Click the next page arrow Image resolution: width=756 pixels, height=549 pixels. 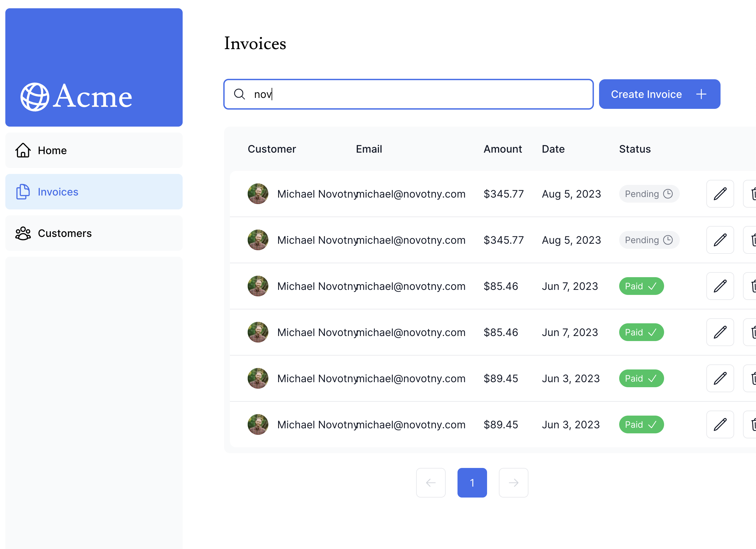click(513, 483)
